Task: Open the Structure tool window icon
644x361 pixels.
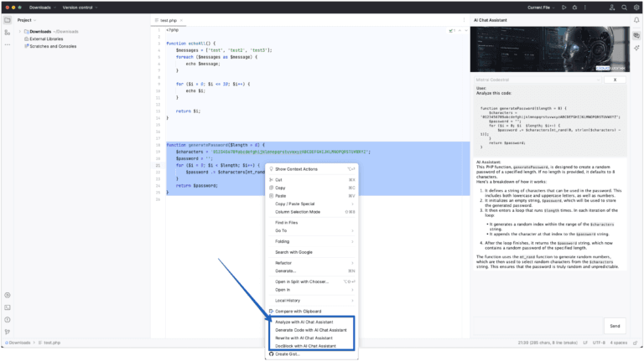Action: pos(8,33)
